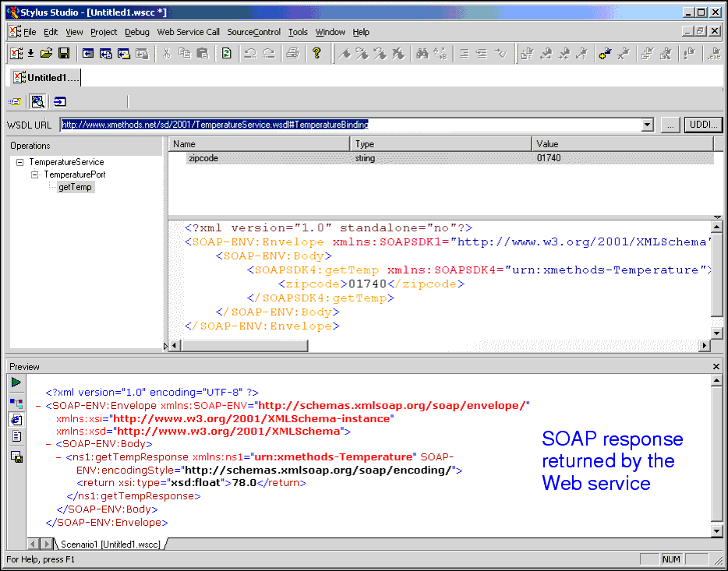This screenshot has height=571, width=728.
Task: Click the Open folder toolbar icon
Action: pyautogui.click(x=47, y=53)
